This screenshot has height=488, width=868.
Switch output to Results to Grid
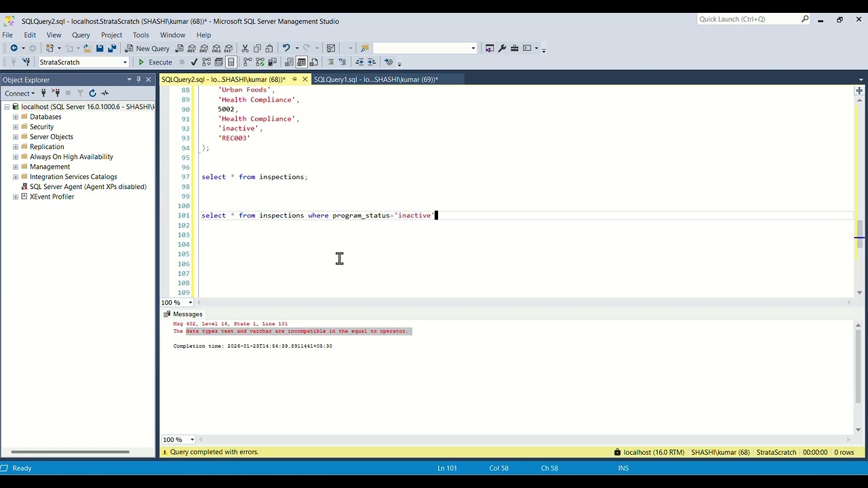coord(301,62)
